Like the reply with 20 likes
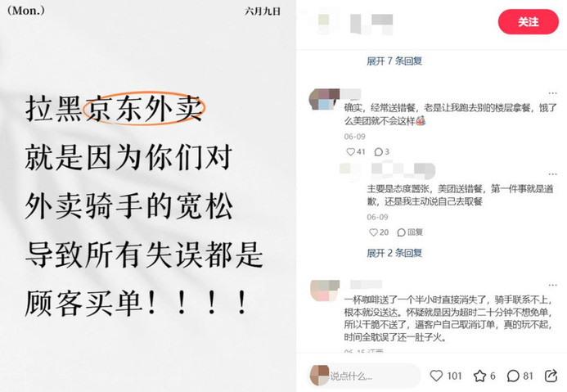Screen dimensions: 567x392 click(x=373, y=232)
